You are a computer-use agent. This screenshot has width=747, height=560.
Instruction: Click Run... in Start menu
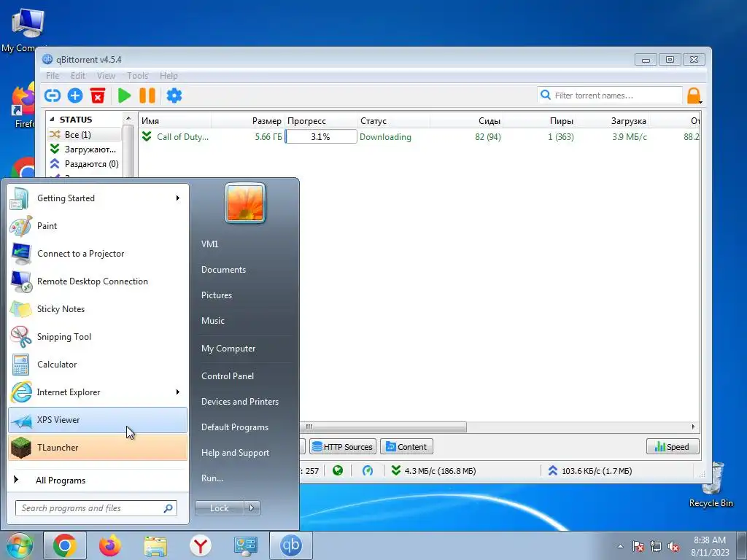coord(212,478)
